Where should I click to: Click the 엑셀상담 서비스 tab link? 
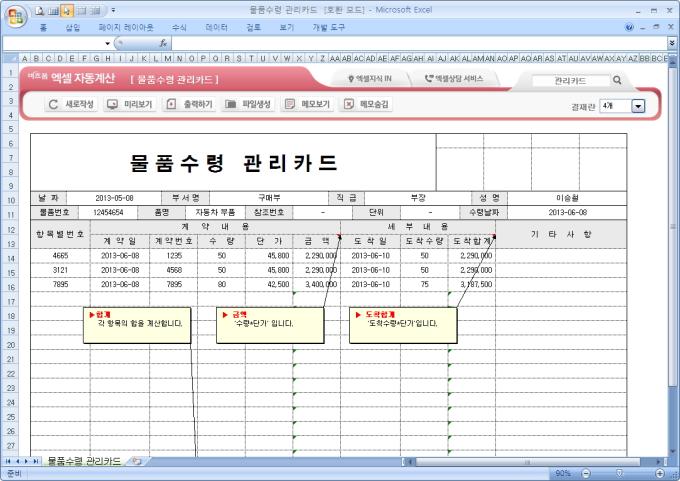454,79
